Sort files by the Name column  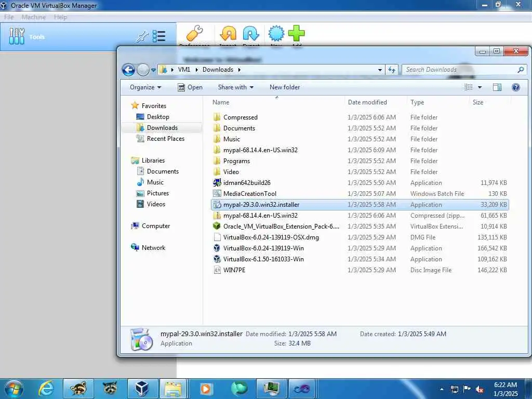click(220, 102)
